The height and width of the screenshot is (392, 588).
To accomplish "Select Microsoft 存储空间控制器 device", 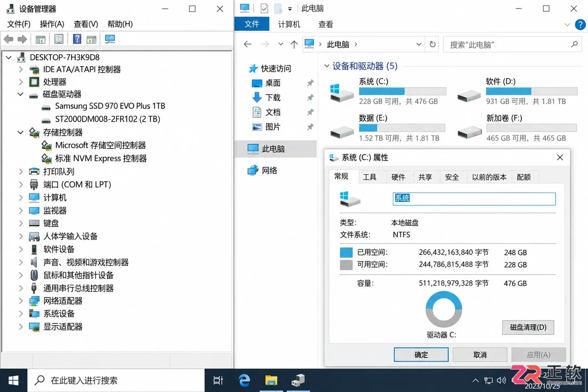I will (101, 145).
